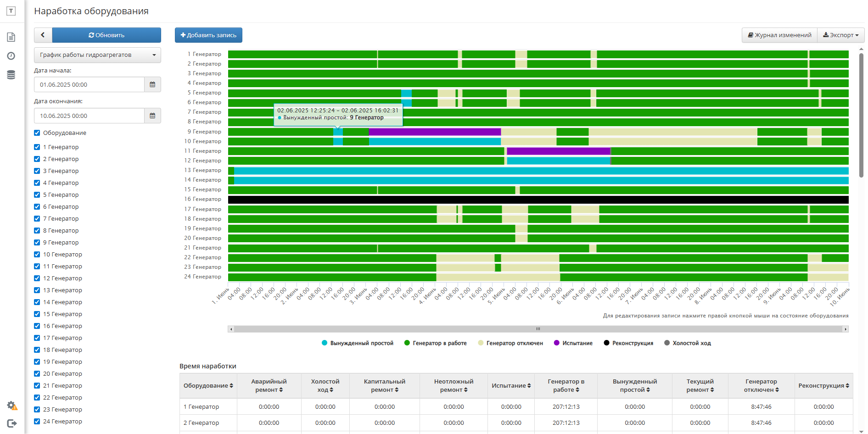Toggle Вынужденный простой legend color item
Image resolution: width=868 pixels, height=434 pixels.
[x=358, y=343]
